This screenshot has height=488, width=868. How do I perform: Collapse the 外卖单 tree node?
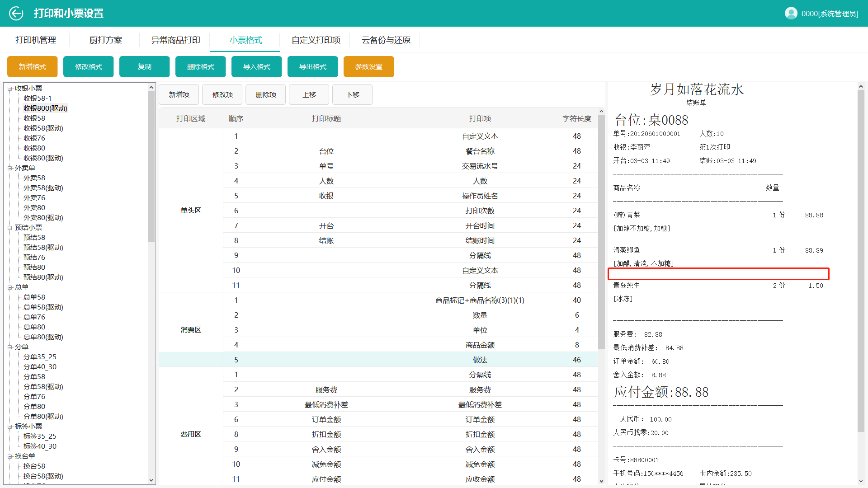9,168
